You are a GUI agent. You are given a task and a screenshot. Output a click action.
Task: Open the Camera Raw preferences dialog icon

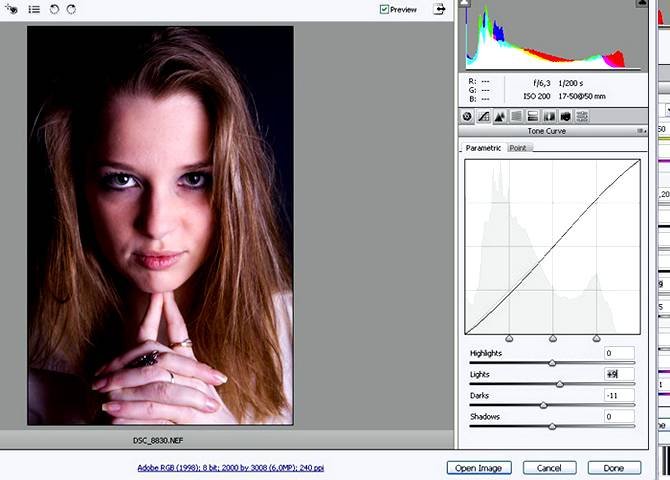(x=33, y=9)
